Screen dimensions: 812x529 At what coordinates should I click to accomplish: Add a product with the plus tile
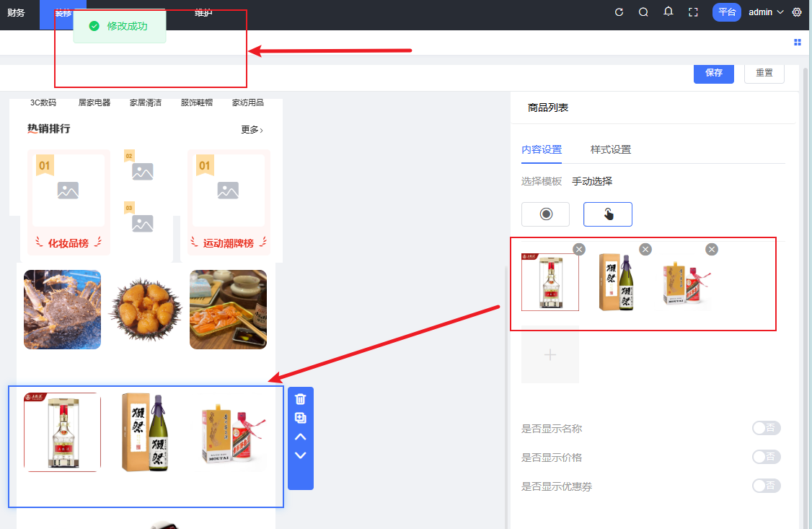(550, 354)
